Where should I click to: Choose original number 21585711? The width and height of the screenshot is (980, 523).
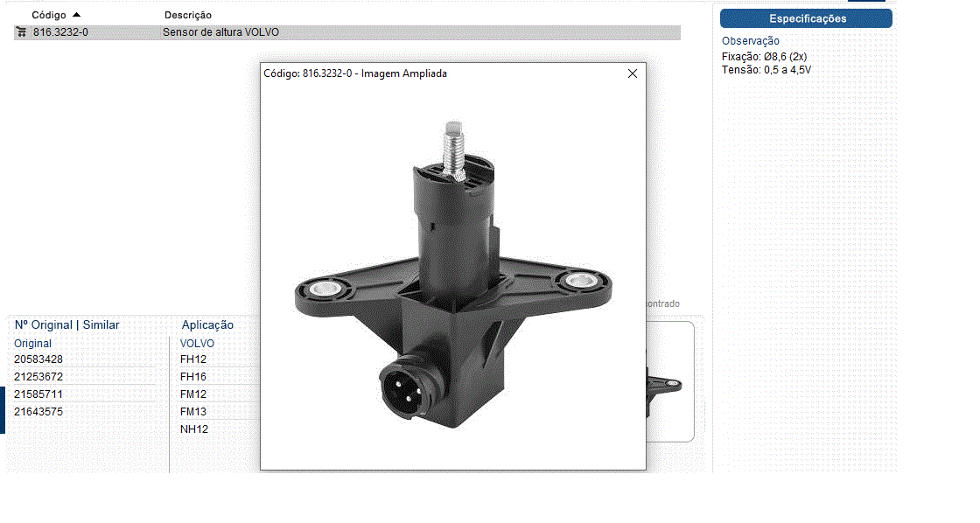point(38,394)
